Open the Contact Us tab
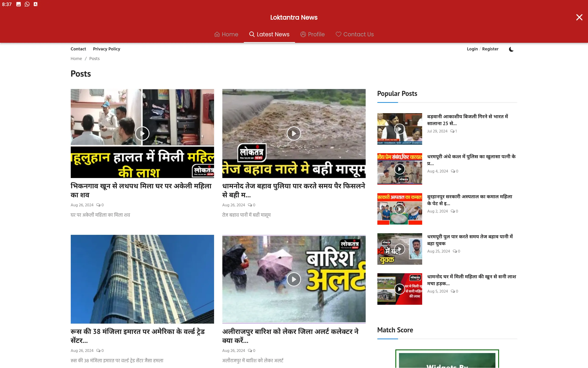This screenshot has height=368, width=588. coord(355,34)
